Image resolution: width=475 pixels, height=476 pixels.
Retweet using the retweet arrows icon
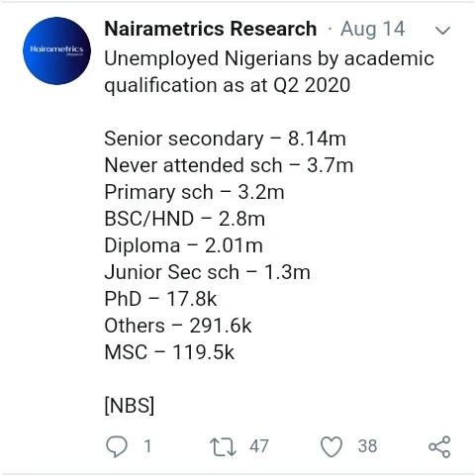pyautogui.click(x=223, y=446)
